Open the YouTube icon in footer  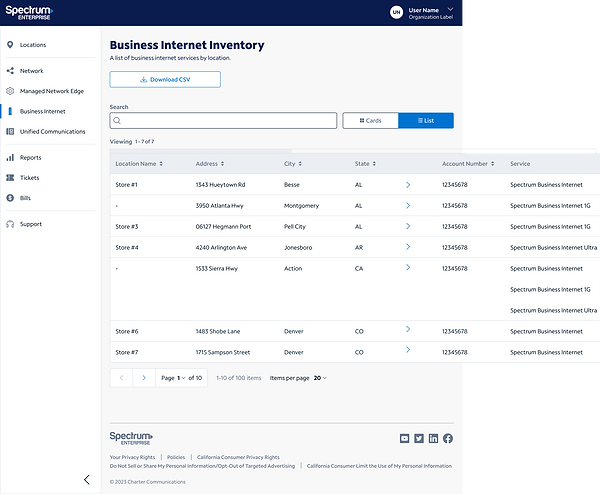click(404, 439)
